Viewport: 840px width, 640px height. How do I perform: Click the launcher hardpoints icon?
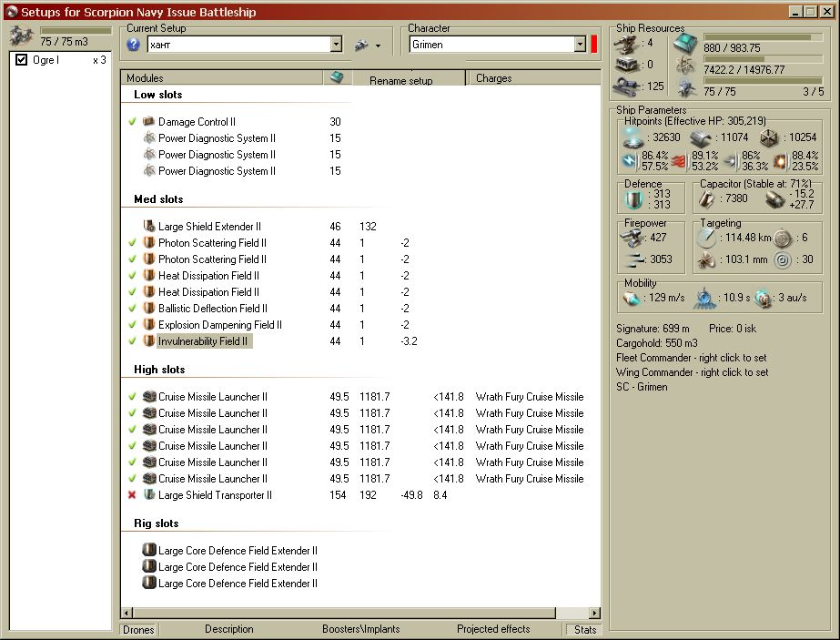[626, 65]
